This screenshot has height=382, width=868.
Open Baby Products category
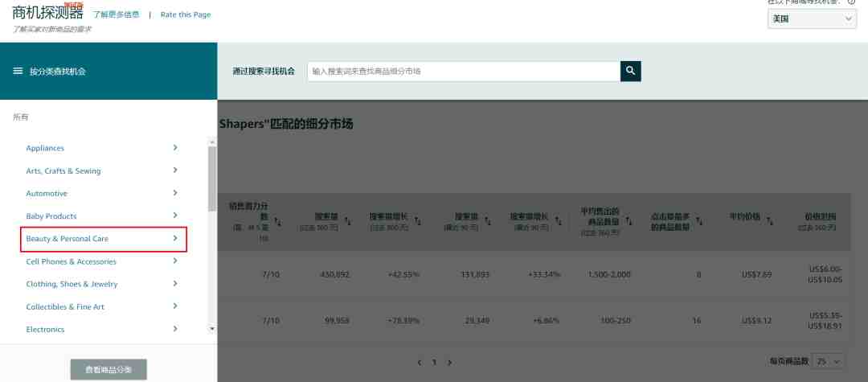51,216
